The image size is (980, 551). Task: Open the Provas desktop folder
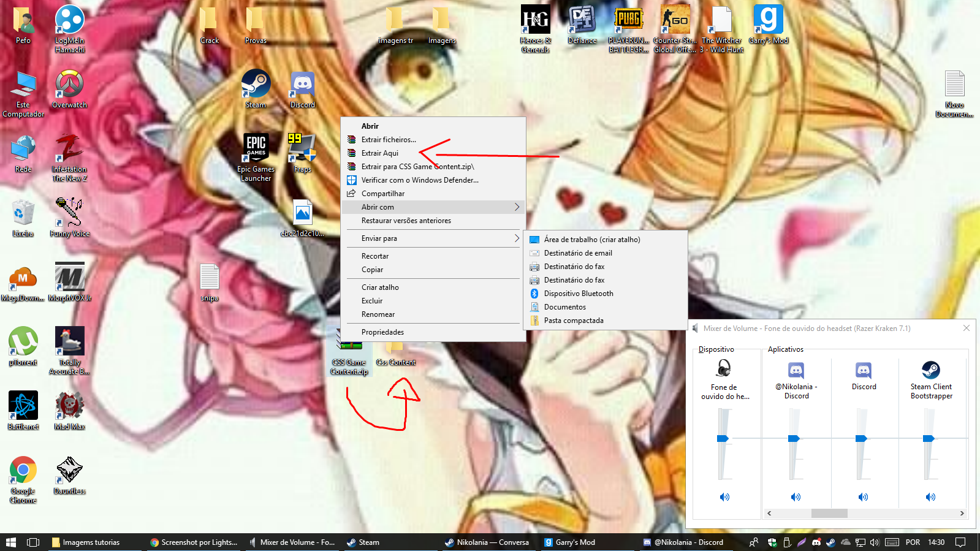(256, 25)
